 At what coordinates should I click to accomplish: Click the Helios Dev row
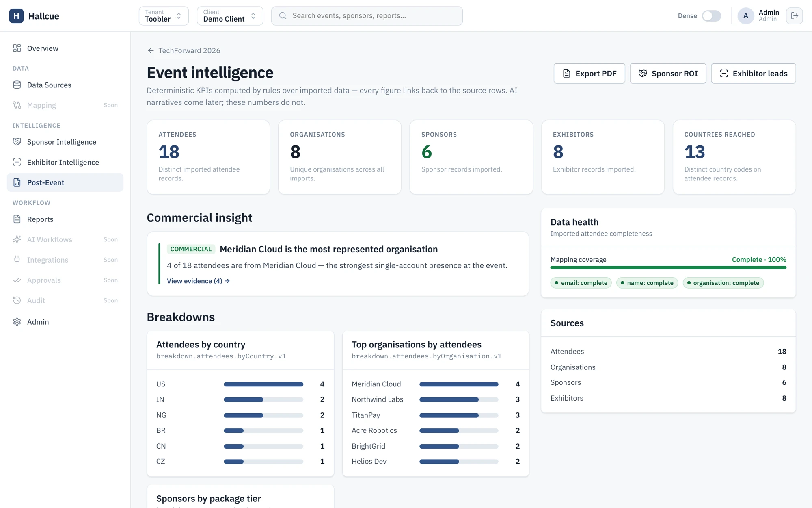[436, 461]
